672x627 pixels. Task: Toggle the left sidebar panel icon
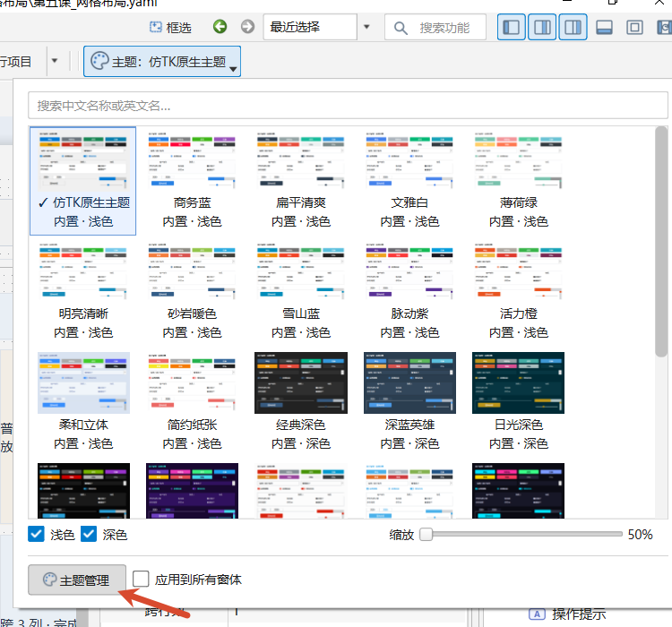click(x=512, y=28)
